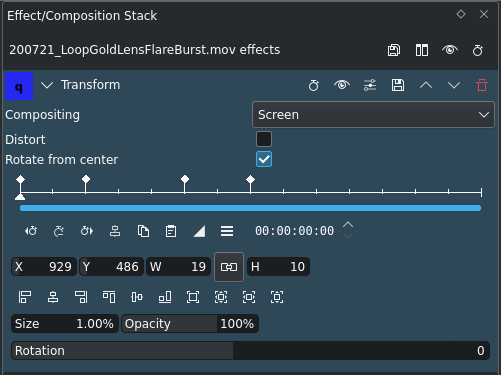Save the effect stack icon in header
Viewport: 501px width, 375px height.
click(x=394, y=50)
